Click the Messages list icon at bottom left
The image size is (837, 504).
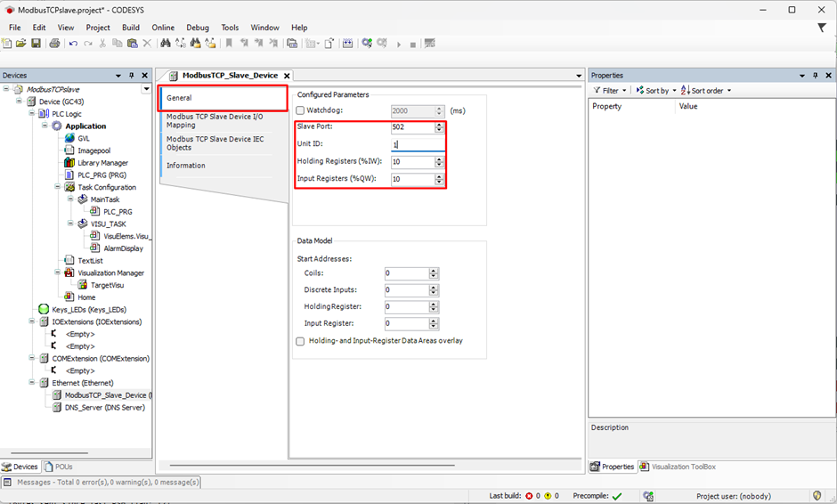[x=7, y=482]
